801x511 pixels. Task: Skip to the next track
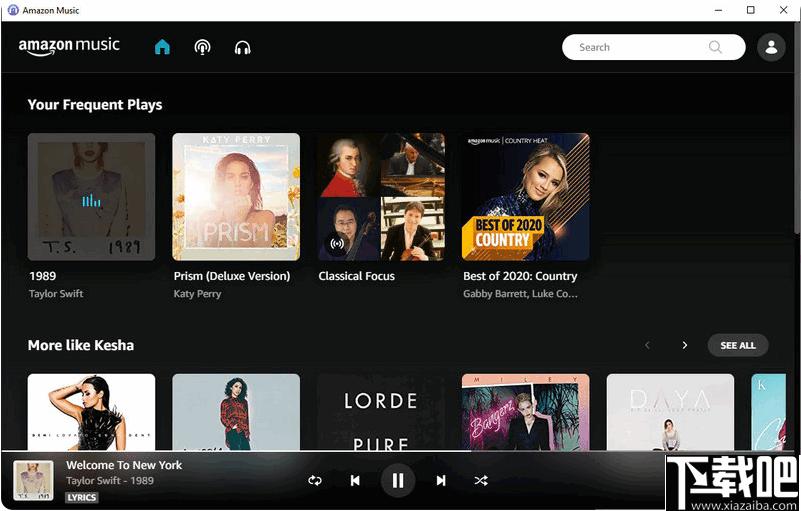coord(441,480)
